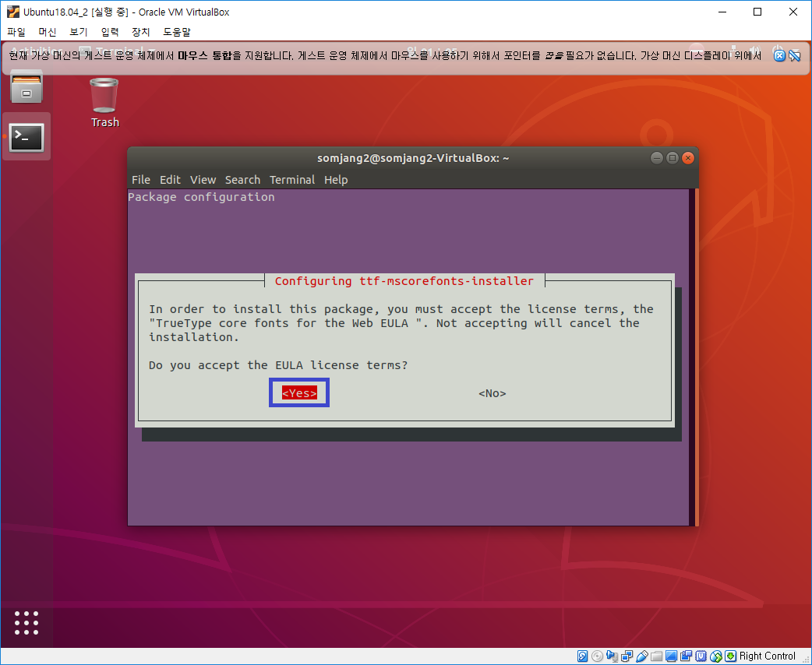Close the terminal window with orange button
Screen dimensions: 812x665
(688, 158)
